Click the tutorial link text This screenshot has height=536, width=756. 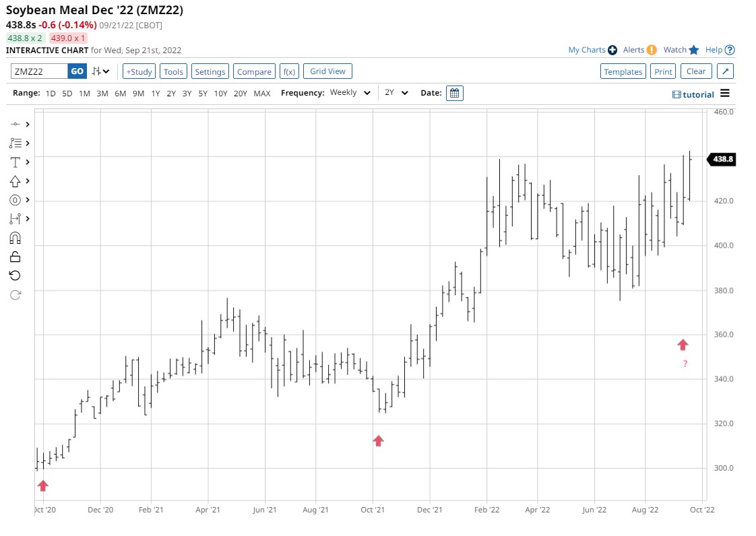[x=698, y=95]
